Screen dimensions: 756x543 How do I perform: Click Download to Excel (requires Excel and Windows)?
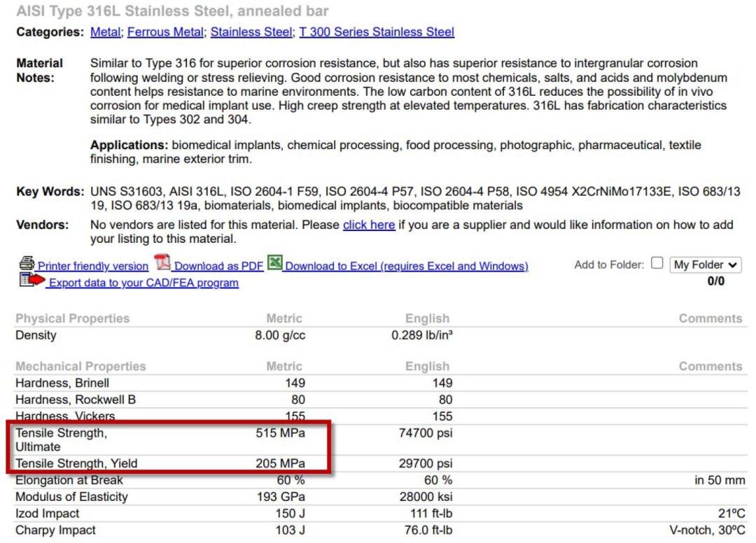click(x=407, y=266)
